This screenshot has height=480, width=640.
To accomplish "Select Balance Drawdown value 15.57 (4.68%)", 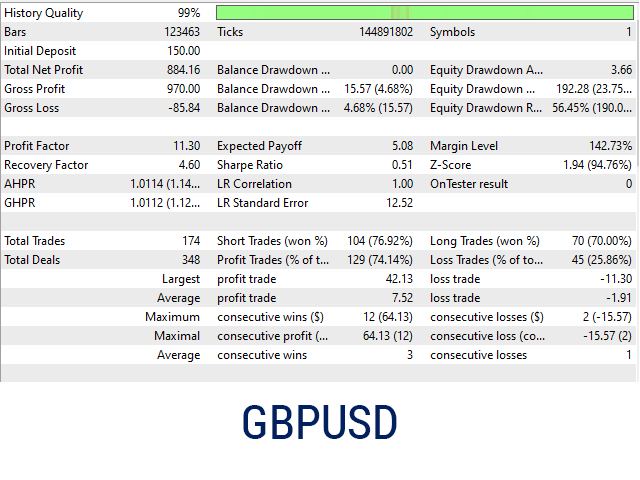I will (378, 89).
